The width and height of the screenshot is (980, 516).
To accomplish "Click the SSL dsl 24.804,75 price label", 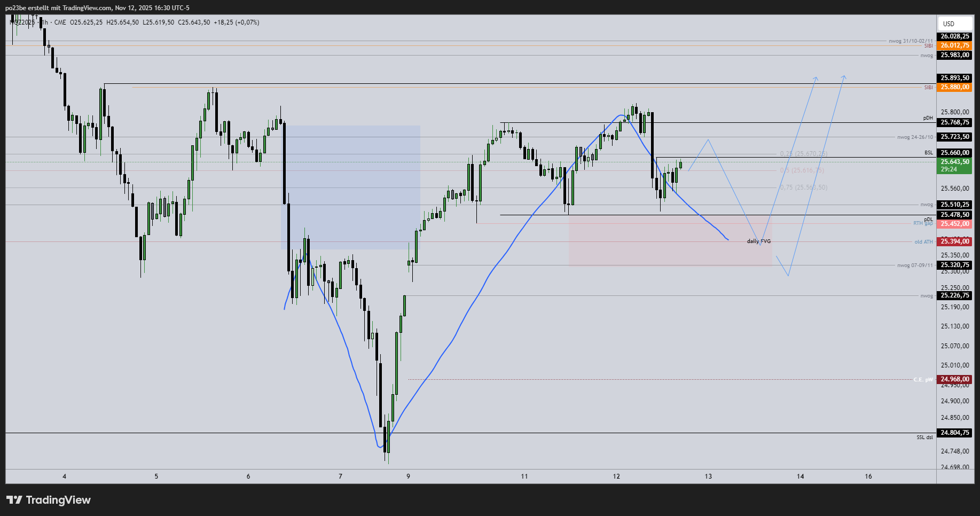I will [x=954, y=433].
